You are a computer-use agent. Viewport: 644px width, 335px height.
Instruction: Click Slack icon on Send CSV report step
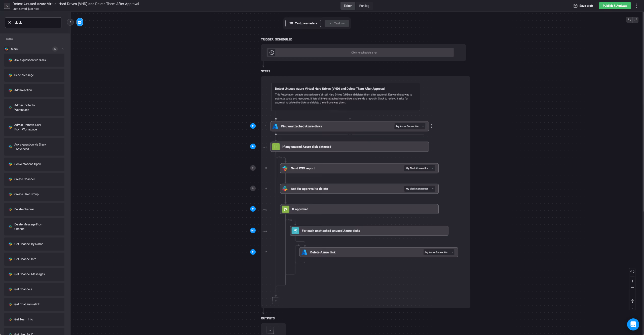[x=285, y=168]
